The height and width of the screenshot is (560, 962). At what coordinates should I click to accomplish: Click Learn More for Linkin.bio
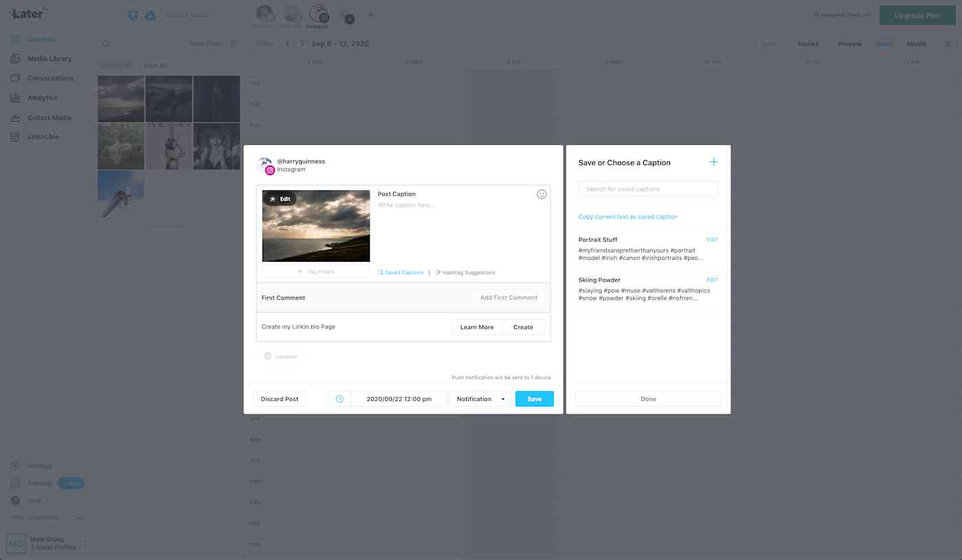[x=477, y=327]
